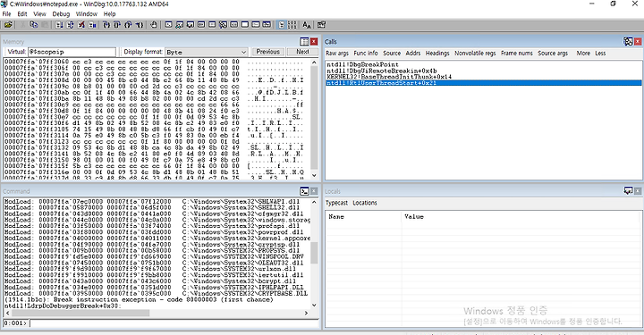Screen dimensions: 644x335
Task: Open the Window menu
Action: pyautogui.click(x=87, y=14)
